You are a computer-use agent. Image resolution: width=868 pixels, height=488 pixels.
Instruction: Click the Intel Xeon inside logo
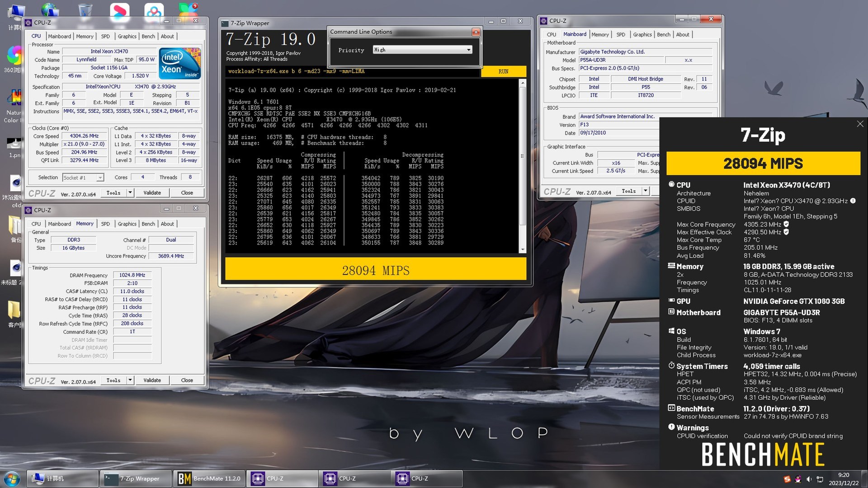(x=180, y=63)
